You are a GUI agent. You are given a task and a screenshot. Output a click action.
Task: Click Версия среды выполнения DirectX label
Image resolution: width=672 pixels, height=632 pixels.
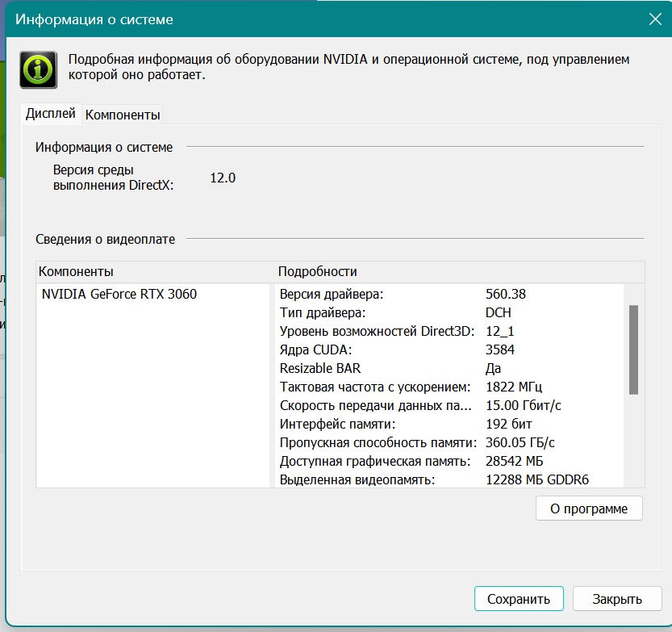tap(114, 178)
